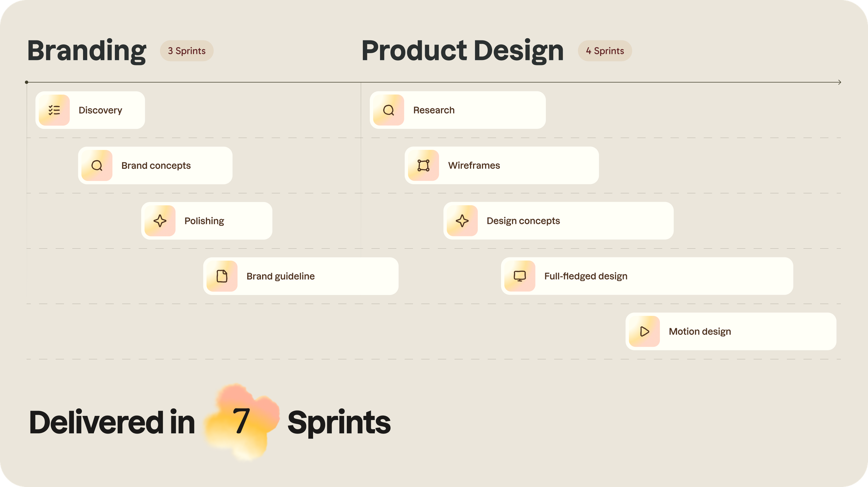The image size is (868, 487).
Task: Click the Branding heading
Action: tap(87, 51)
